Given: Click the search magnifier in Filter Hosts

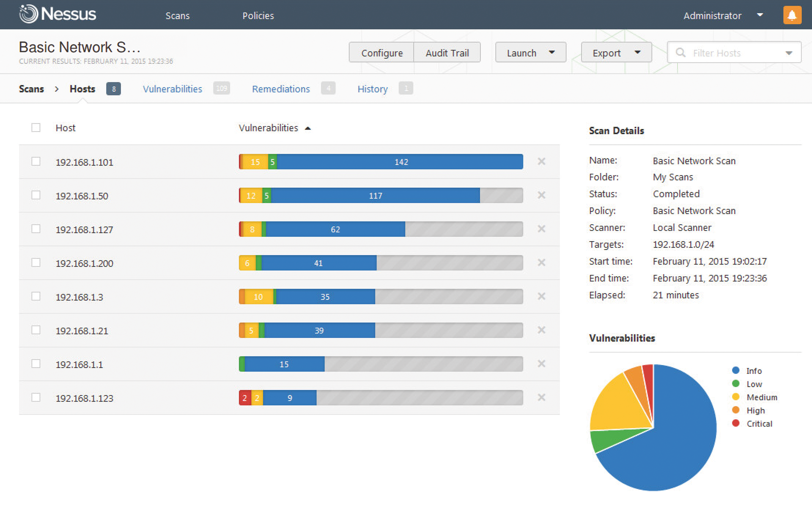Looking at the screenshot, I should pos(680,52).
